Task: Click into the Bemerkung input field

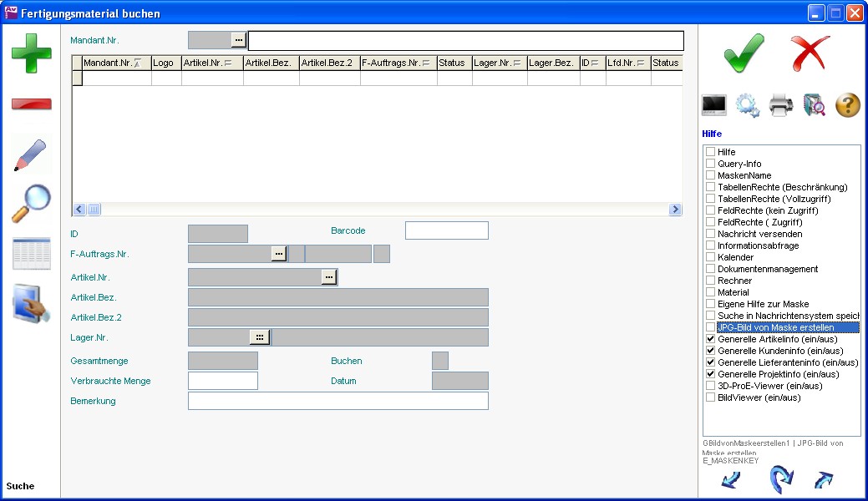Action: (x=338, y=401)
